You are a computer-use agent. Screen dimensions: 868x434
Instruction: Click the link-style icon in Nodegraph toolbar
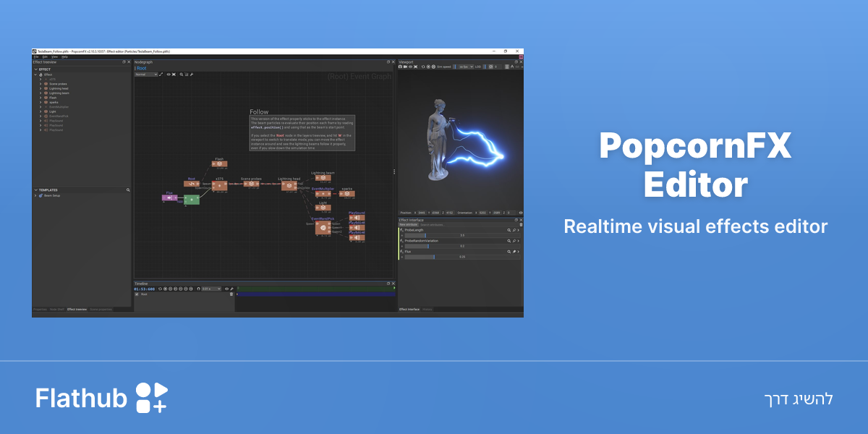[161, 75]
